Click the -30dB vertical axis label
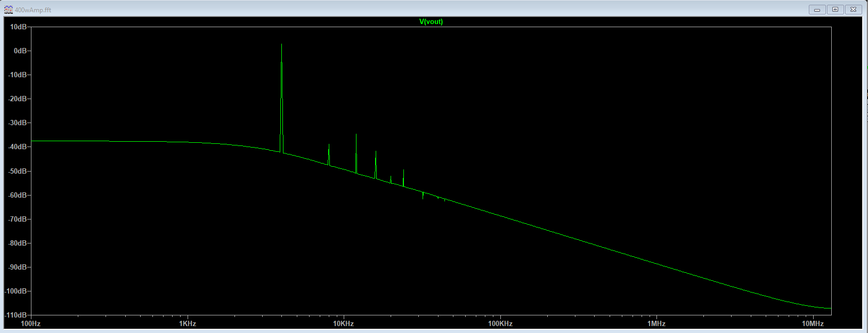The width and height of the screenshot is (868, 333). pyautogui.click(x=18, y=123)
